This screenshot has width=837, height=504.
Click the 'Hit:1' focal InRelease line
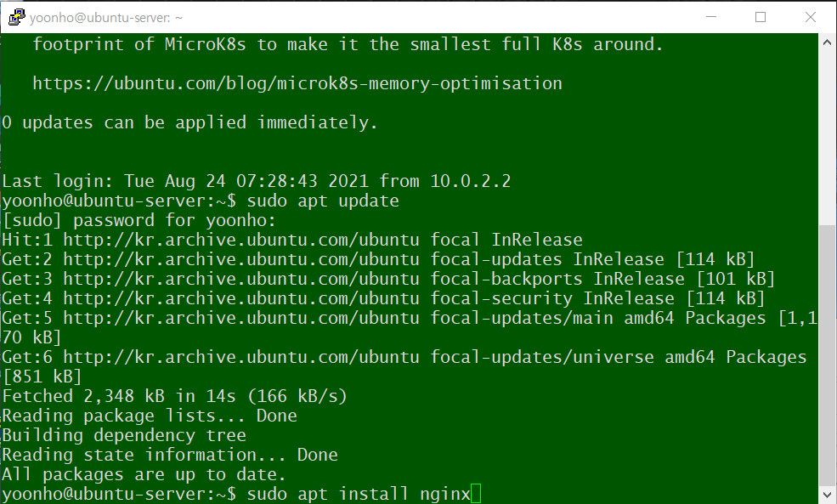click(x=292, y=240)
